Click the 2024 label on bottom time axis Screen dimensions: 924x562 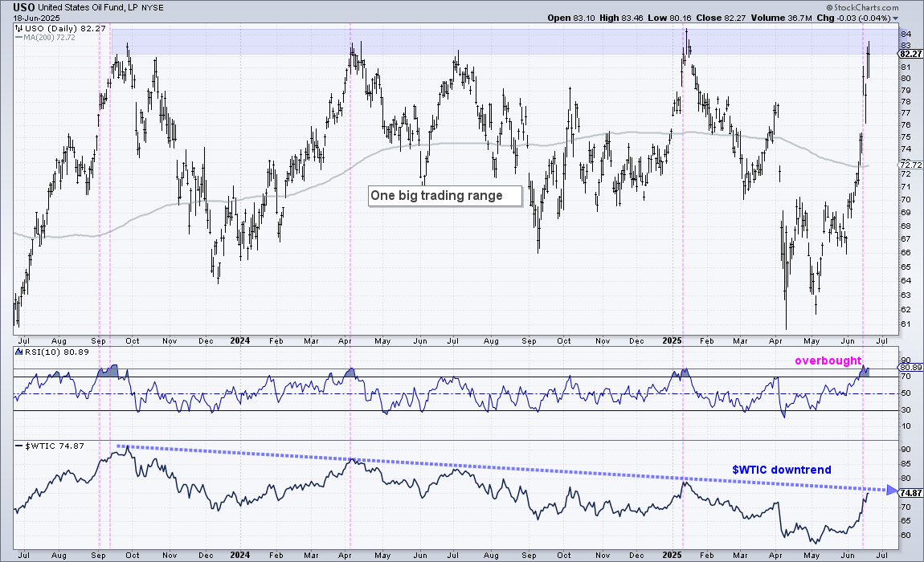[x=240, y=555]
